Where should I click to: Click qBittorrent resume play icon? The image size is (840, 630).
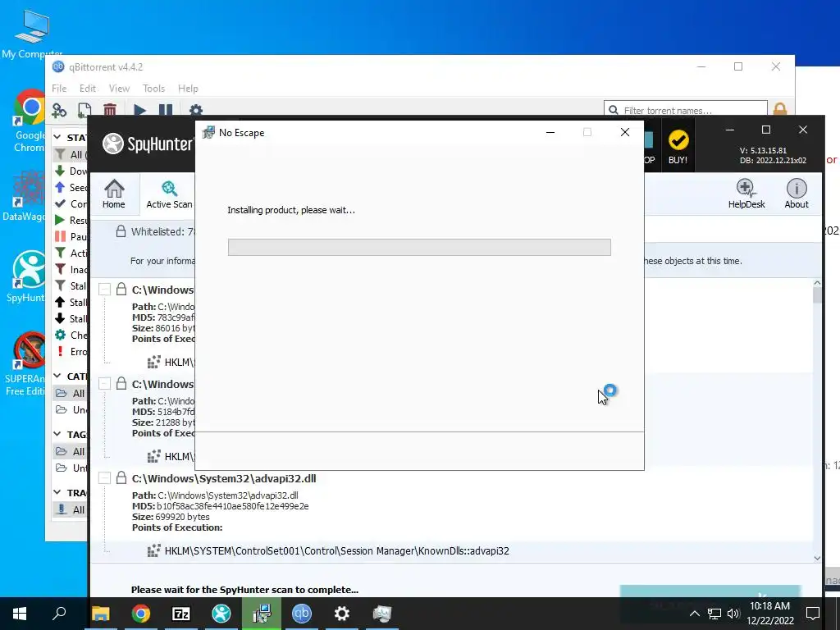click(x=139, y=111)
